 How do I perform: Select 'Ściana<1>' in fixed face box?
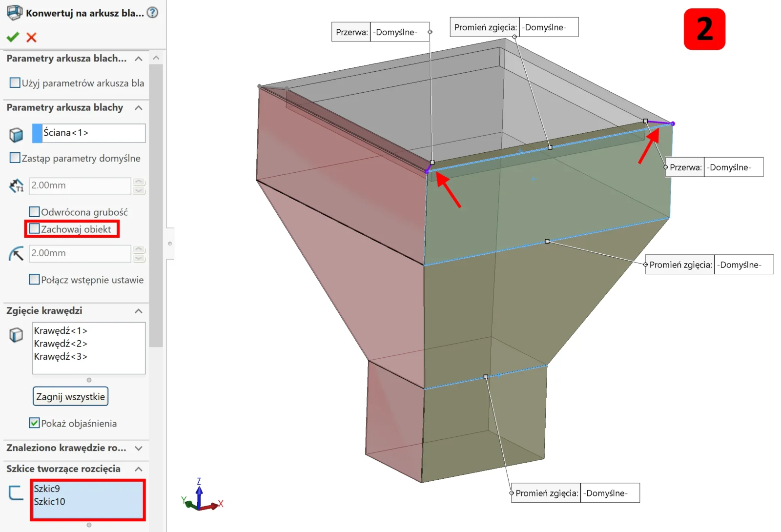click(x=89, y=133)
